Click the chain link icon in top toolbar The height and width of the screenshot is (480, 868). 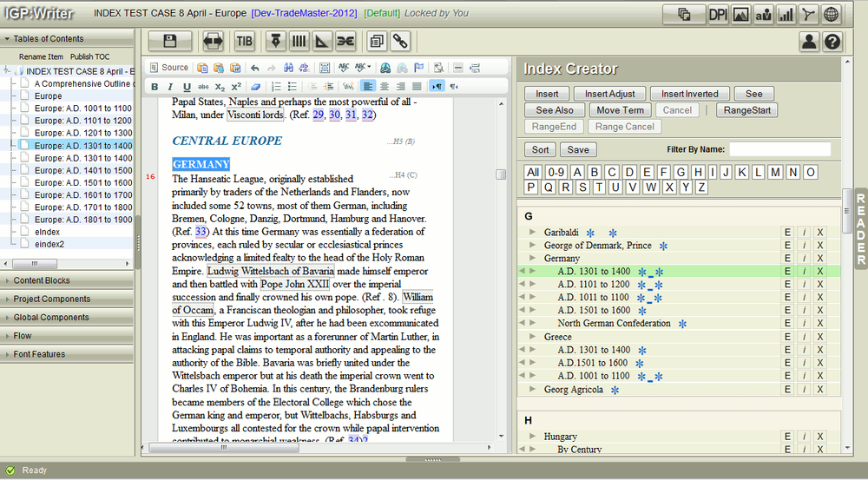point(400,41)
